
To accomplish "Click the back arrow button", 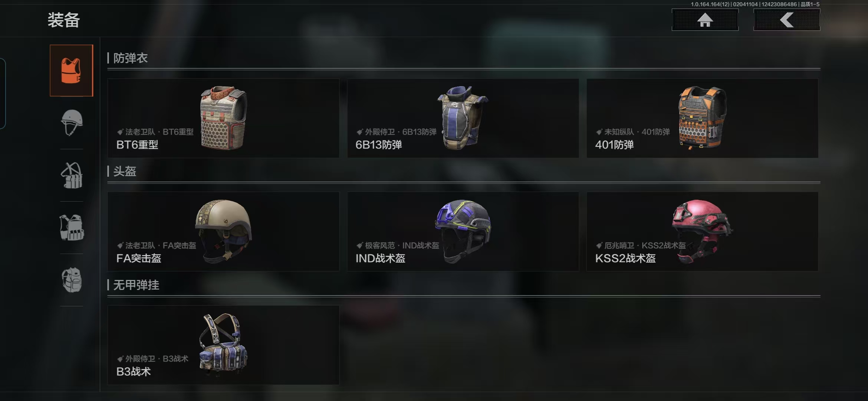I will tap(787, 20).
